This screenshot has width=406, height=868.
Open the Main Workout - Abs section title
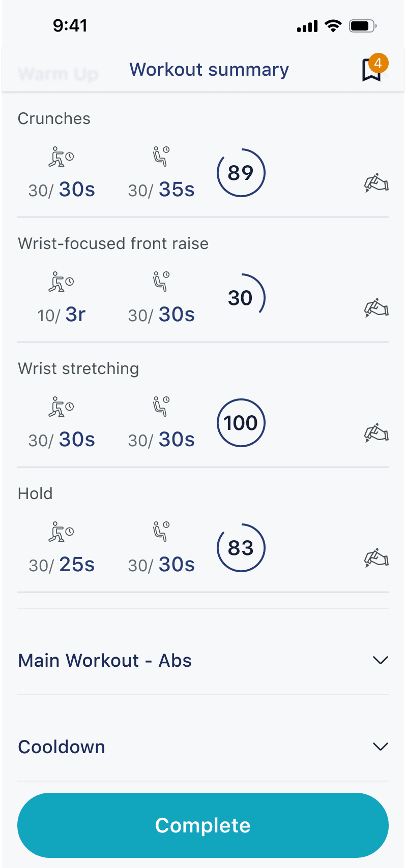105,661
